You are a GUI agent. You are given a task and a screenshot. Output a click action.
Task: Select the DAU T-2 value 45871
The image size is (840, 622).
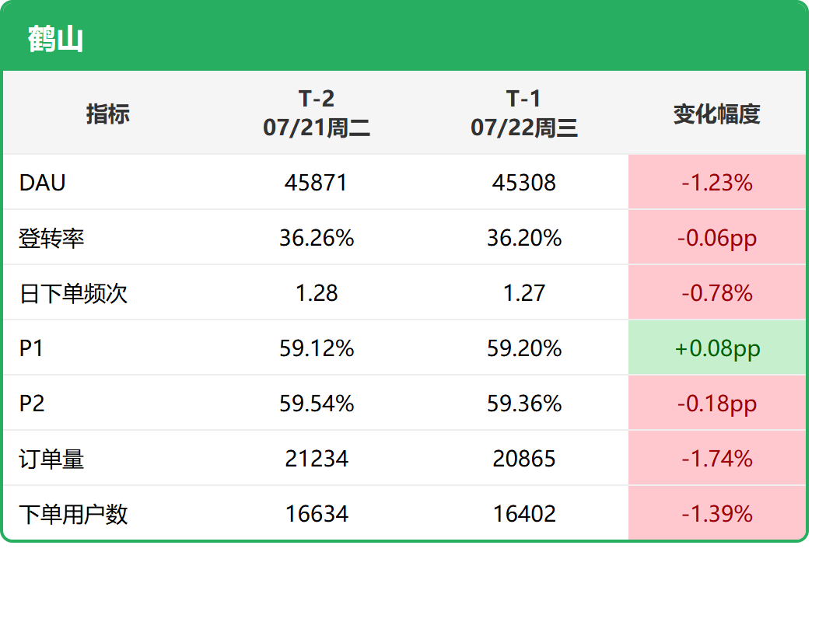[x=316, y=183]
